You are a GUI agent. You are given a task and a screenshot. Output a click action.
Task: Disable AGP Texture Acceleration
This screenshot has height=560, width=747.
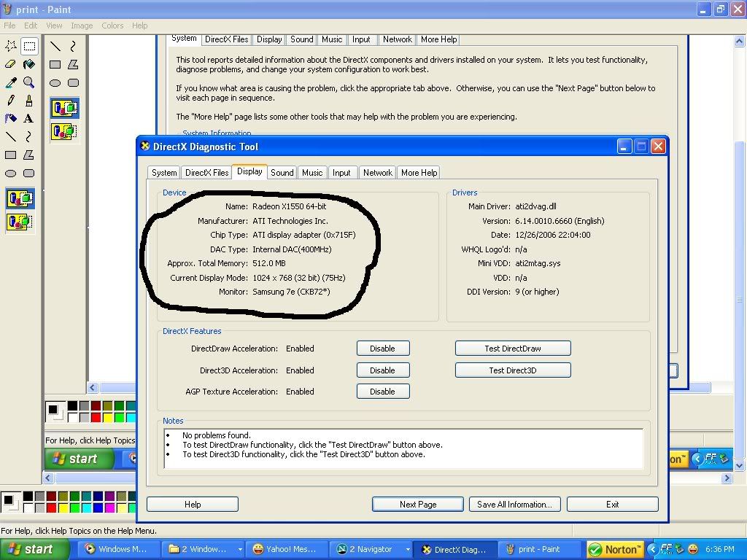point(382,392)
